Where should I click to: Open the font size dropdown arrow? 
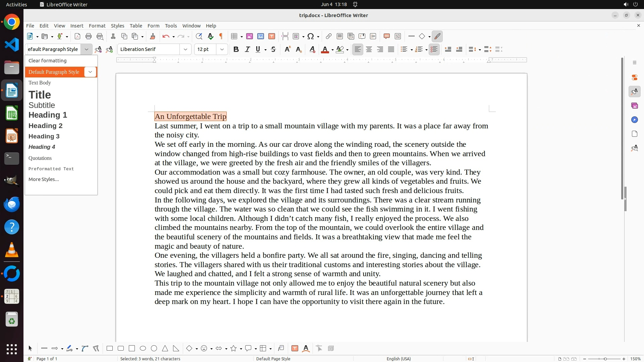tap(222, 50)
